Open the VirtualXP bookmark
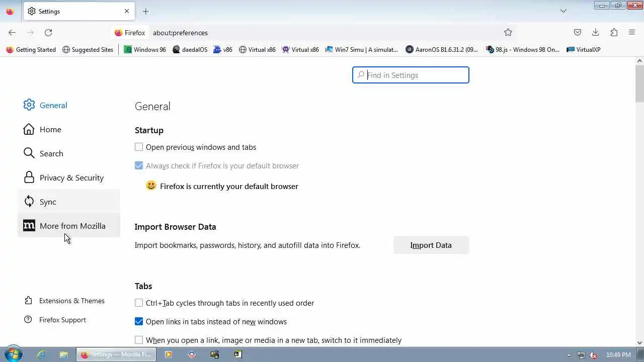 pyautogui.click(x=584, y=50)
